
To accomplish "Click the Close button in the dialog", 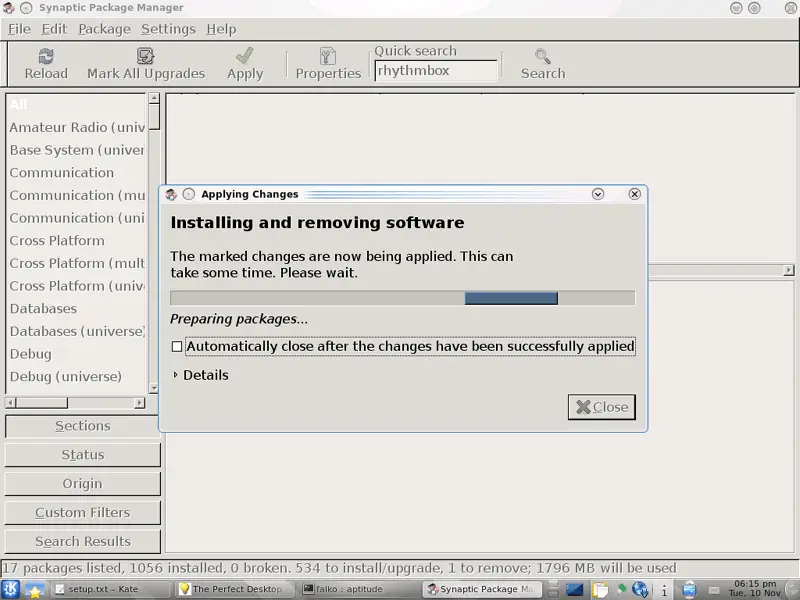I will tap(602, 407).
